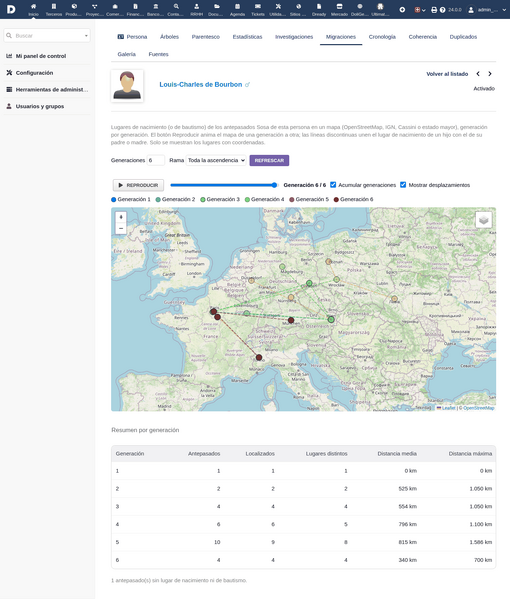Click the Volver al listado link
Image resolution: width=510 pixels, height=599 pixels.
pos(447,74)
